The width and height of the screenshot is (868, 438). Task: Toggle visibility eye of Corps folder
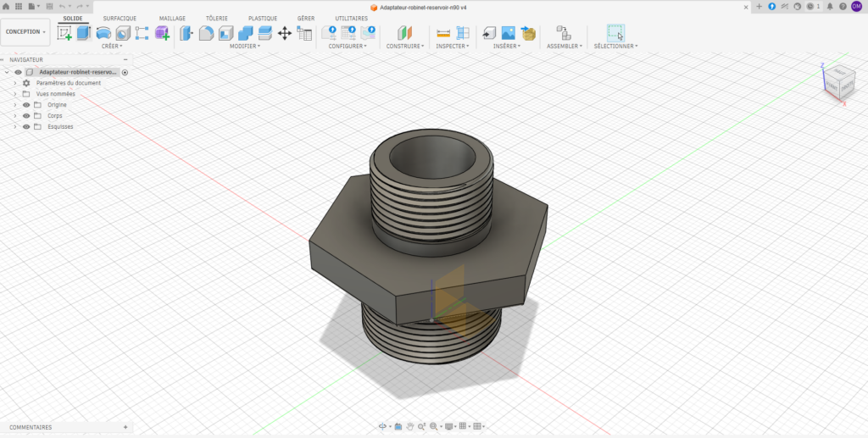coord(26,115)
